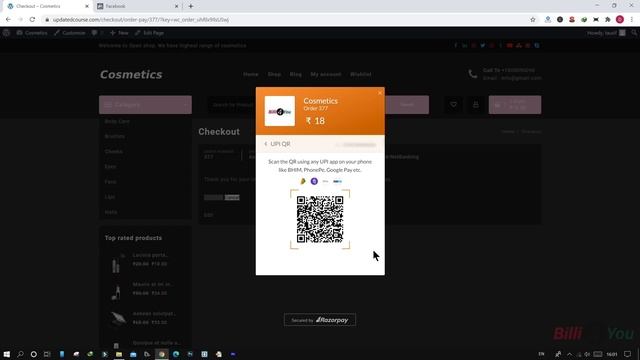Open My account in navigation
Image resolution: width=640 pixels, height=360 pixels.
(326, 74)
